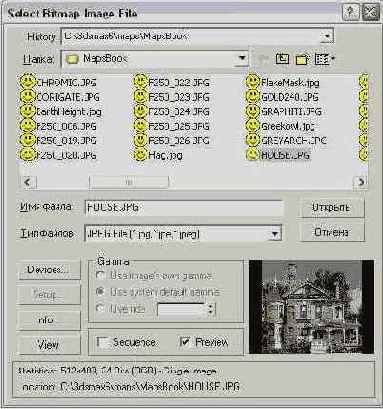
Task: Select the file name FlakeMask.jpg
Action: pos(290,82)
